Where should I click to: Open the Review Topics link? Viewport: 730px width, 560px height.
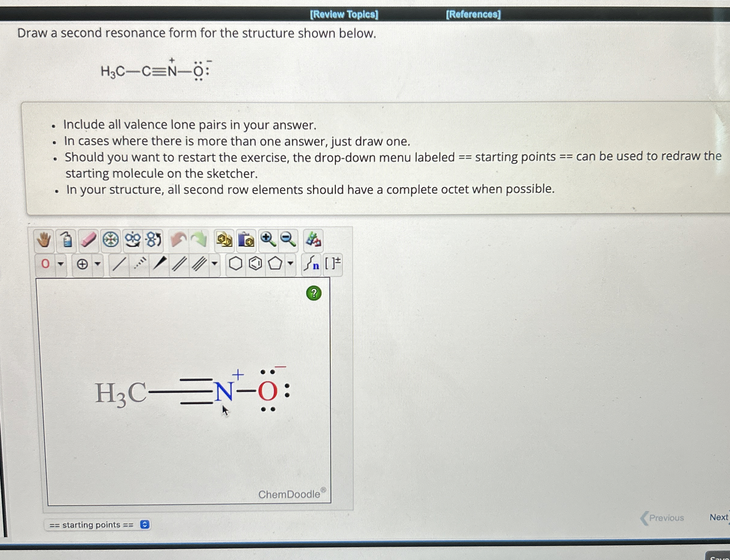(x=344, y=14)
